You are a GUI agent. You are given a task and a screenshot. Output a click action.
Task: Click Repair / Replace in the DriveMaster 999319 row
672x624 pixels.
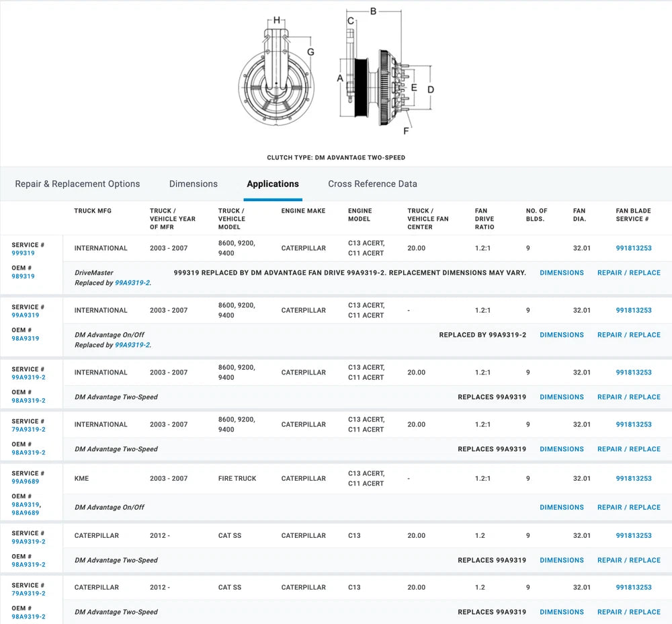pos(628,273)
